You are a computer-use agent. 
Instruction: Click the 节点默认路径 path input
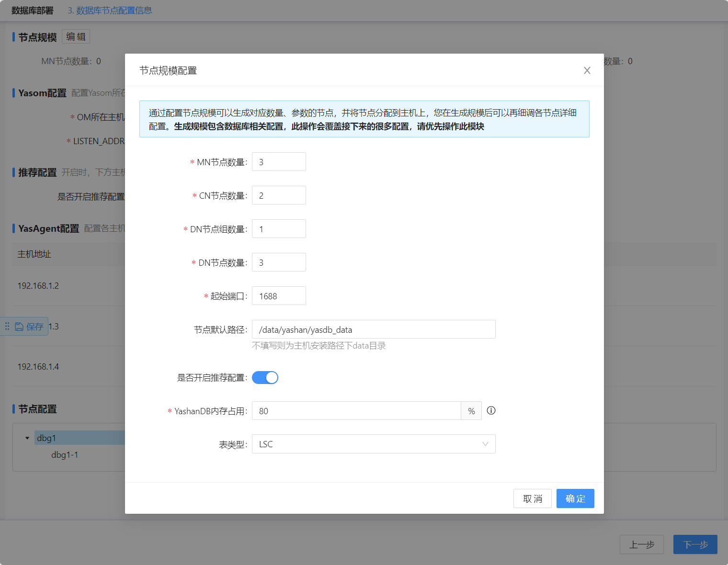(373, 329)
